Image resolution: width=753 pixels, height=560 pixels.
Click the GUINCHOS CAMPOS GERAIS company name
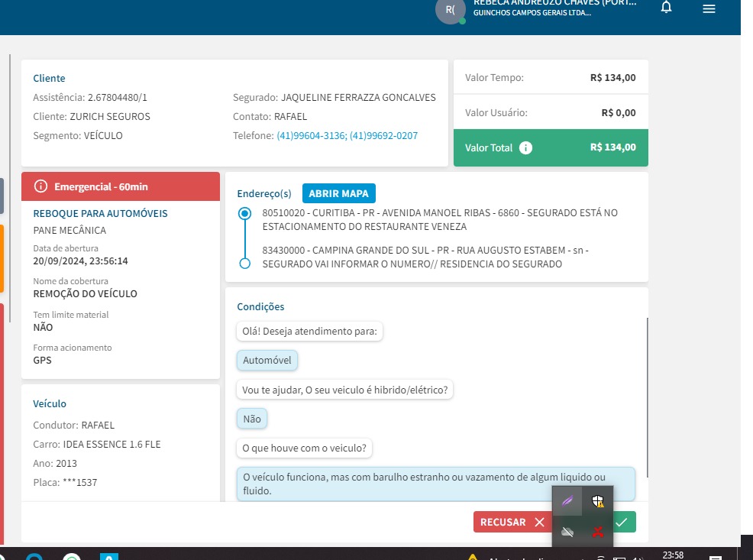tap(532, 13)
